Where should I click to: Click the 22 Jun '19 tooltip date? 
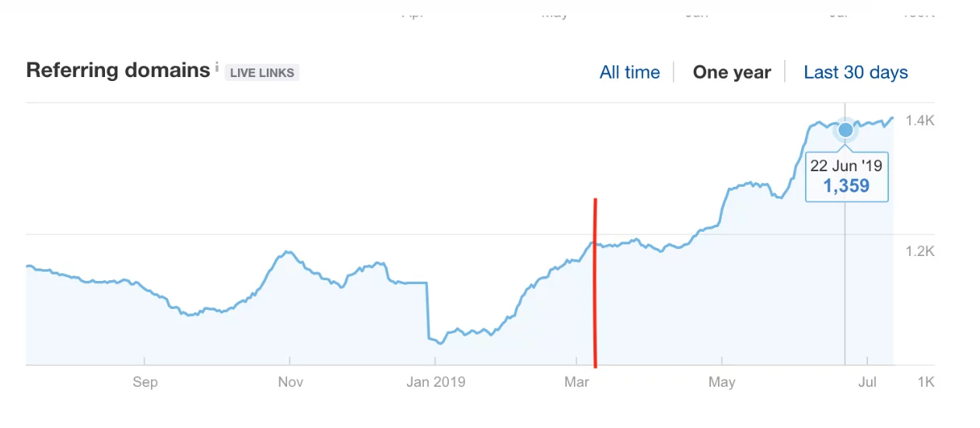click(x=845, y=166)
